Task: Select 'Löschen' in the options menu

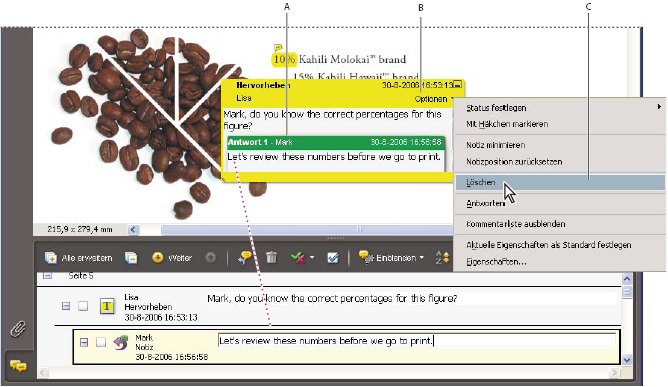Action: point(559,182)
